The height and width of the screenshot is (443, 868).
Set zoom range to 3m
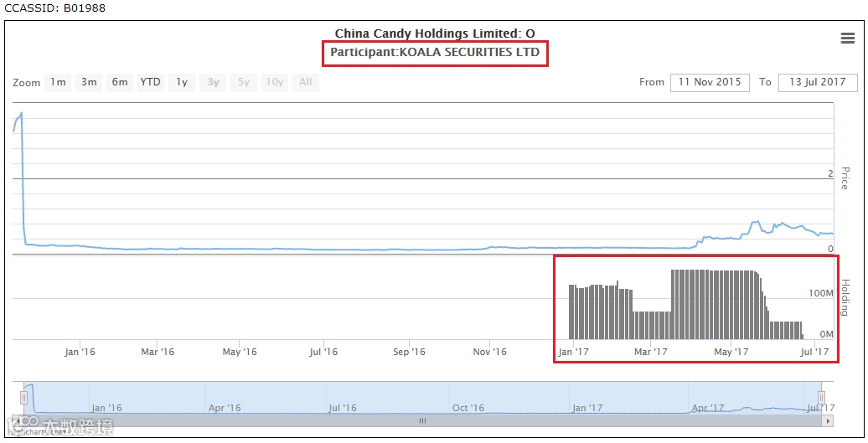pos(89,82)
